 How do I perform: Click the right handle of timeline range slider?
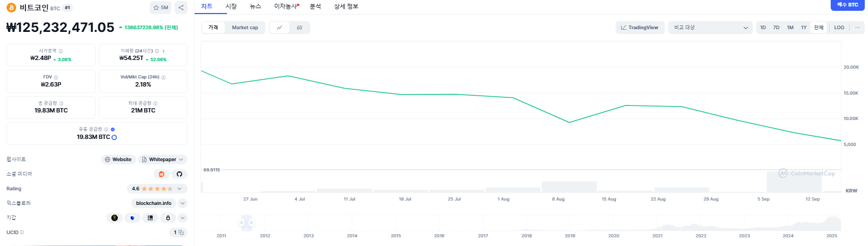click(251, 222)
